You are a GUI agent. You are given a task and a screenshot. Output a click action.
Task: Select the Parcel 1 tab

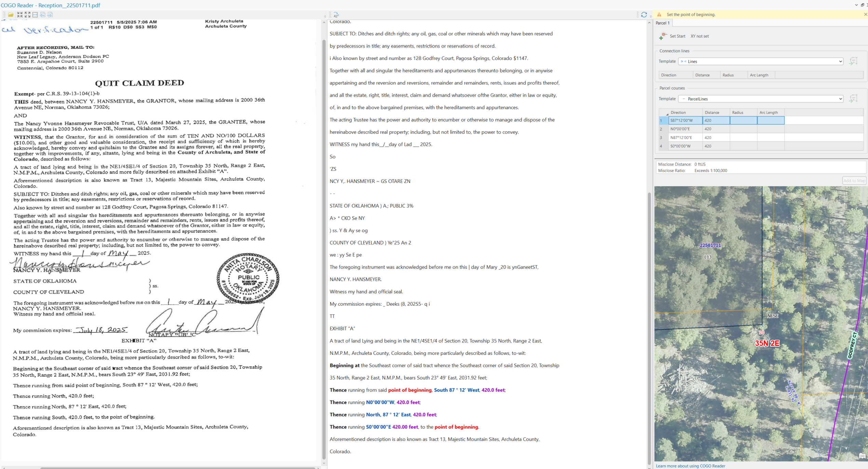663,23
